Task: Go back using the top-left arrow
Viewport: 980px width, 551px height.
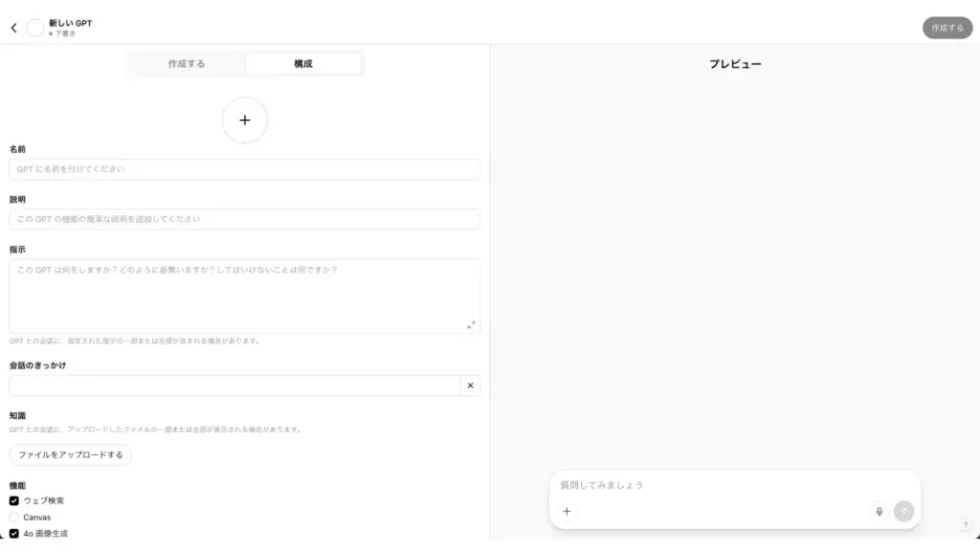Action: [13, 28]
